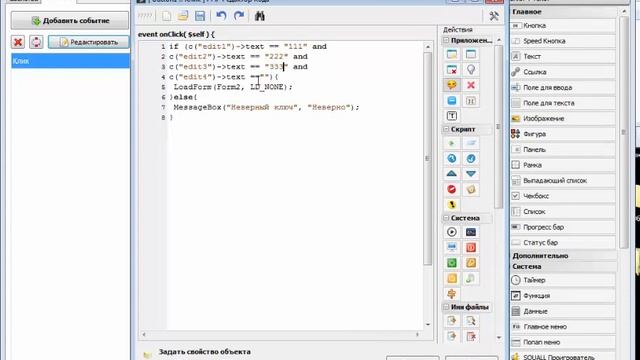Click the change event icon beside the red X
Screen dimensions: 640x360
(x=36, y=42)
